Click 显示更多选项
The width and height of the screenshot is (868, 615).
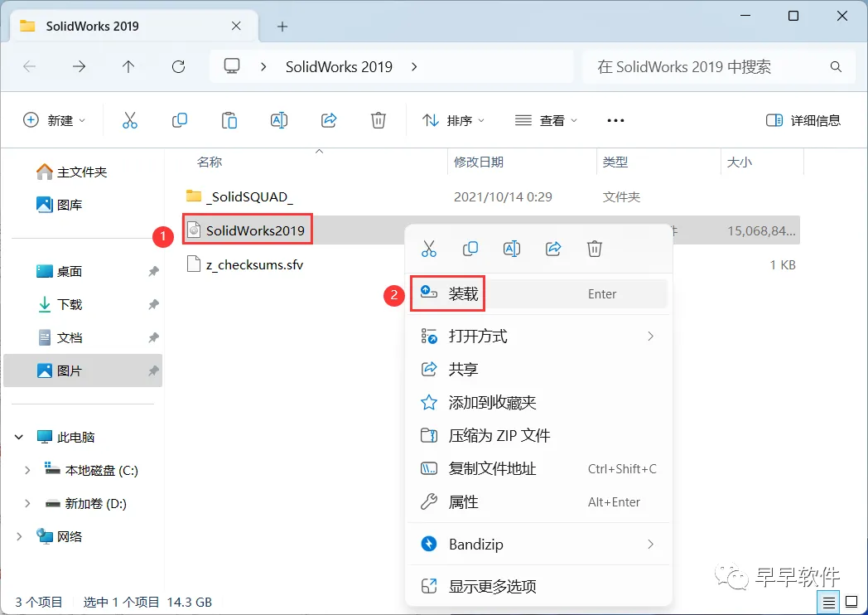click(x=538, y=586)
